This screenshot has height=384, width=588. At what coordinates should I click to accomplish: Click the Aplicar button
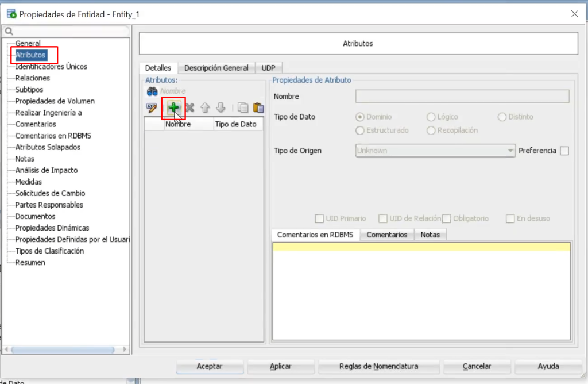pos(280,366)
